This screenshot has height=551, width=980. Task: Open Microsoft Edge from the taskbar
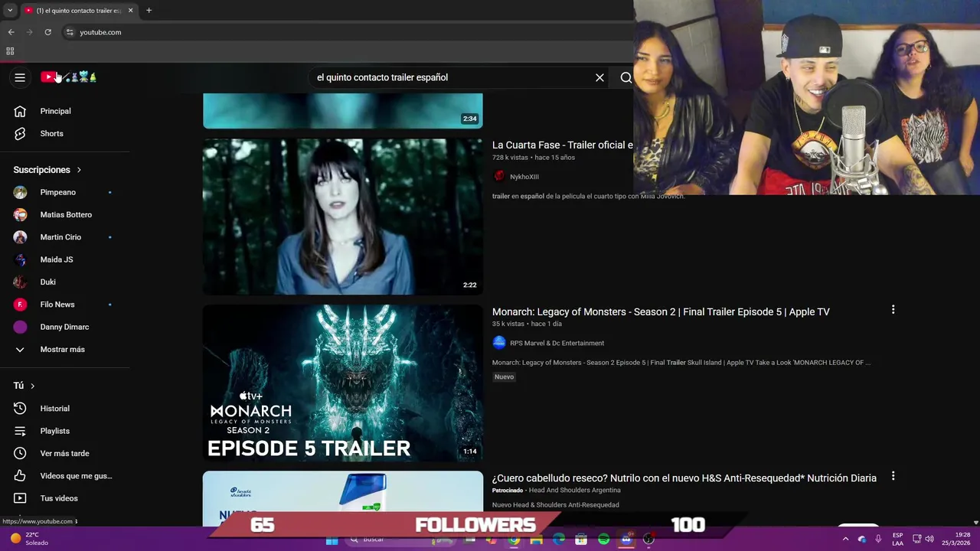point(559,540)
